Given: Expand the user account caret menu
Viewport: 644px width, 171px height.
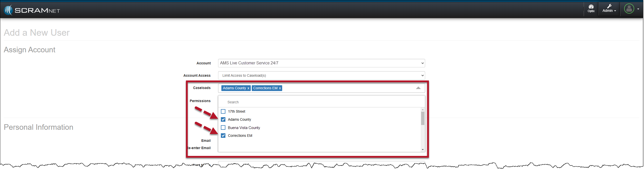Looking at the screenshot, I should click(638, 9).
